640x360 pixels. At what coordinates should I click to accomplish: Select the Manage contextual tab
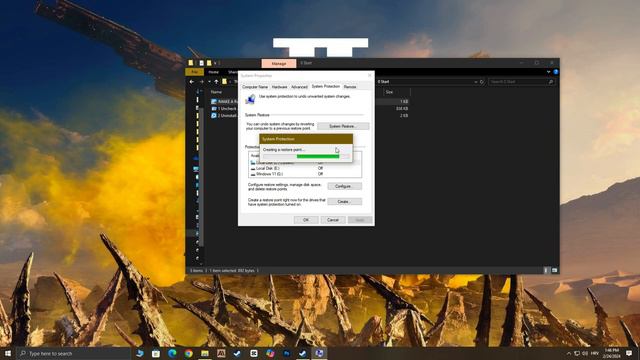click(279, 64)
